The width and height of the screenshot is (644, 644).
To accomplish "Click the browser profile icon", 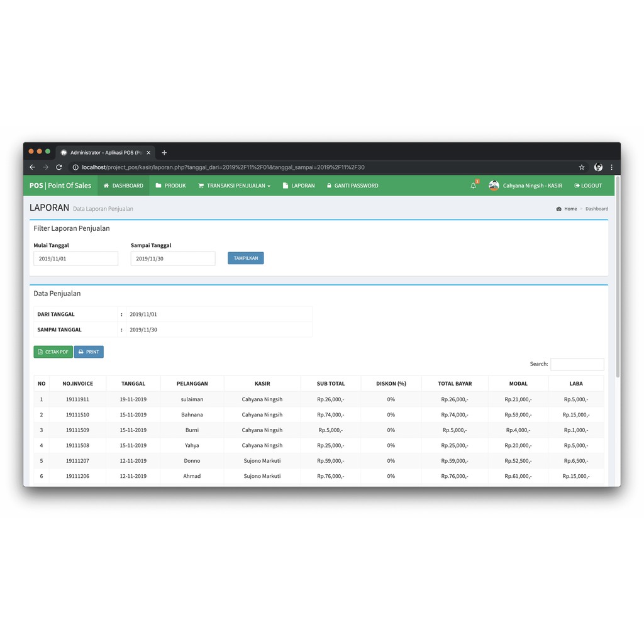I will pyautogui.click(x=598, y=167).
